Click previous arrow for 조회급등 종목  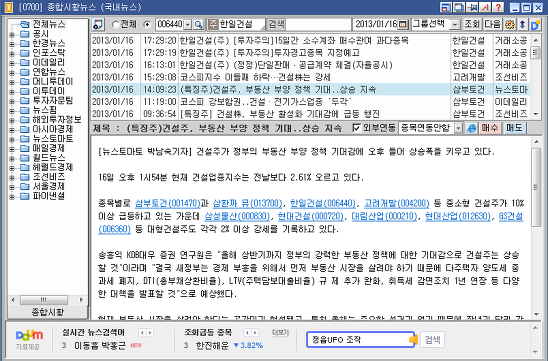pos(247,332)
